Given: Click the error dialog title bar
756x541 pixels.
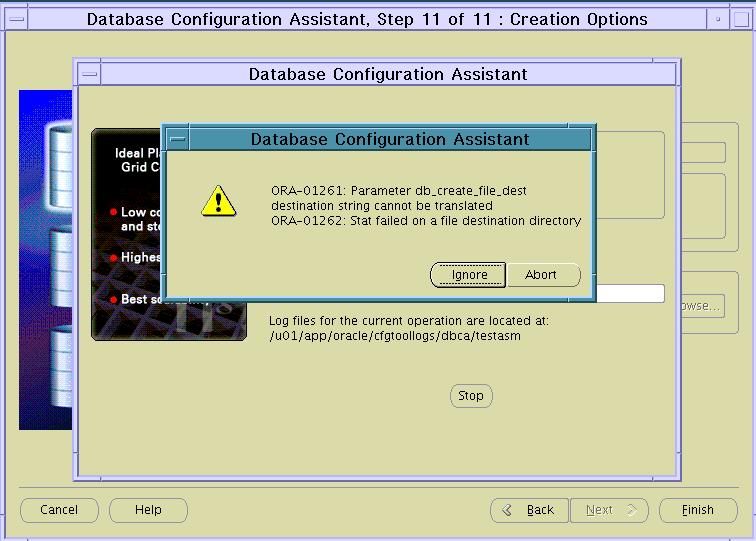Looking at the screenshot, I should click(390, 139).
